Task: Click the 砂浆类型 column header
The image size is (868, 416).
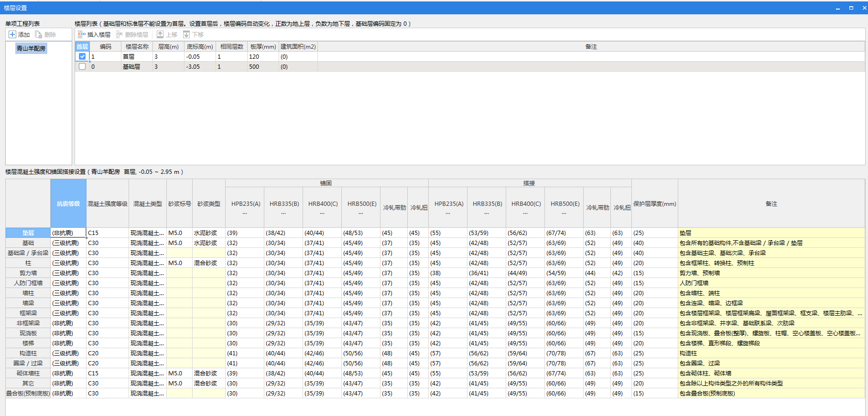Action: (x=209, y=203)
